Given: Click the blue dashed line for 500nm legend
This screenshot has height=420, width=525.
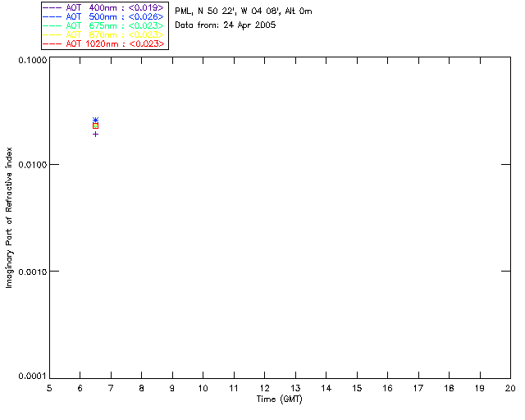Looking at the screenshot, I should tap(52, 16).
